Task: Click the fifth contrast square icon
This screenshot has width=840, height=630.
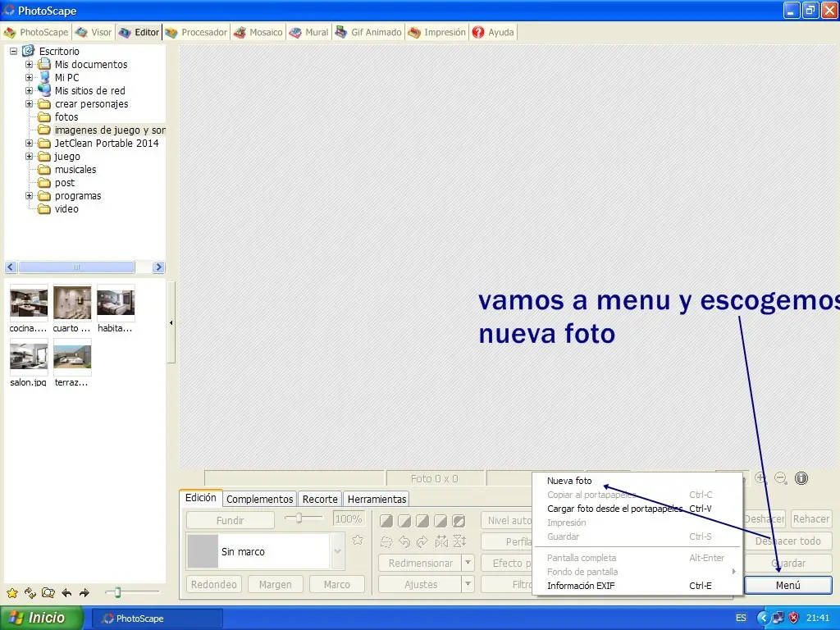Action: (459, 521)
